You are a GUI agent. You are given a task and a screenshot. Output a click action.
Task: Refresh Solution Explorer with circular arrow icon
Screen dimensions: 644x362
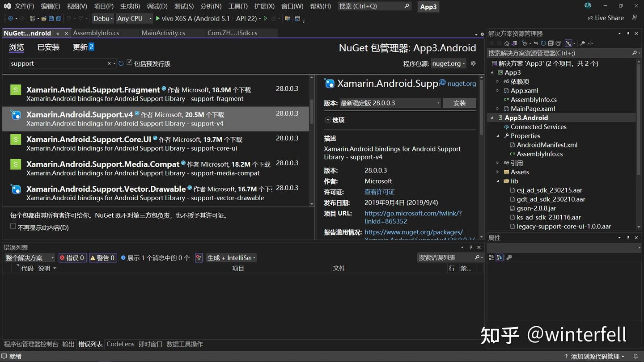[x=543, y=43]
